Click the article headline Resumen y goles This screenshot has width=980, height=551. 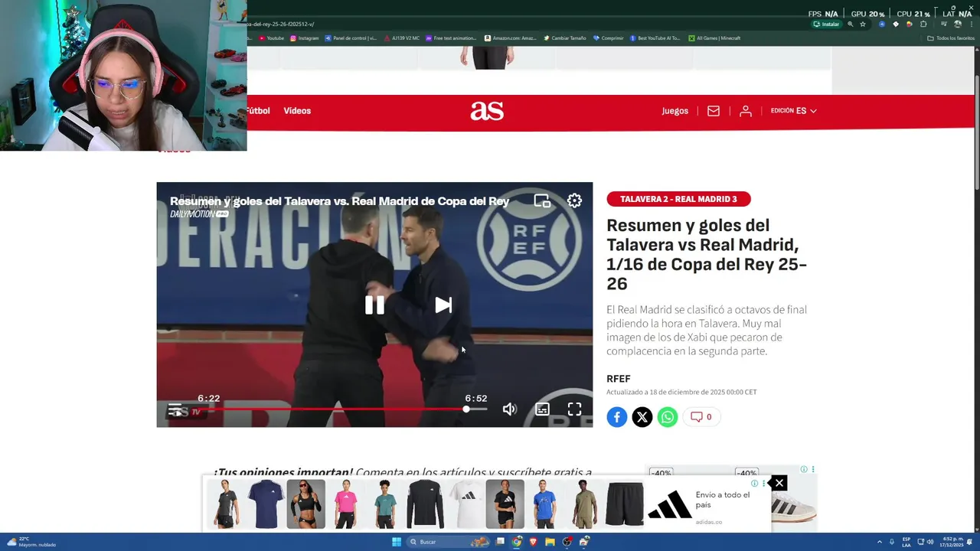tap(707, 255)
